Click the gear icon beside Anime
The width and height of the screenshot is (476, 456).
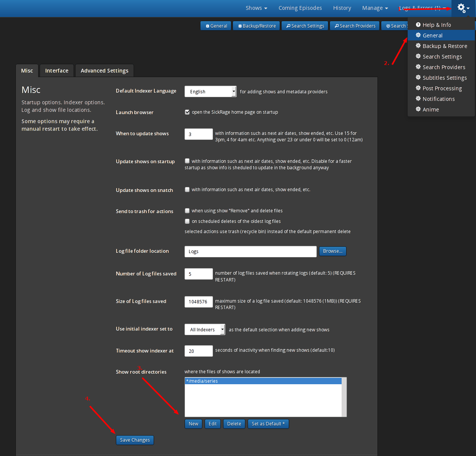pyautogui.click(x=418, y=109)
